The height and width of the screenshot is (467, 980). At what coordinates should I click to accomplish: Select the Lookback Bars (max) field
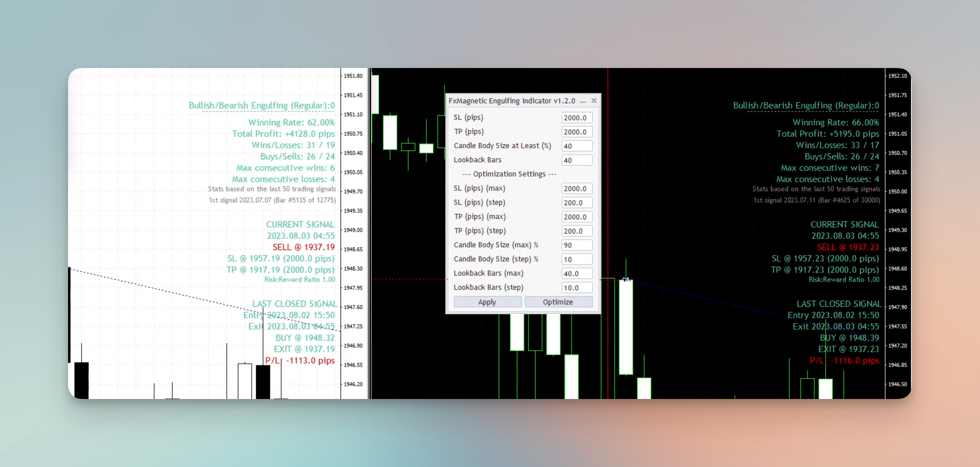(577, 274)
